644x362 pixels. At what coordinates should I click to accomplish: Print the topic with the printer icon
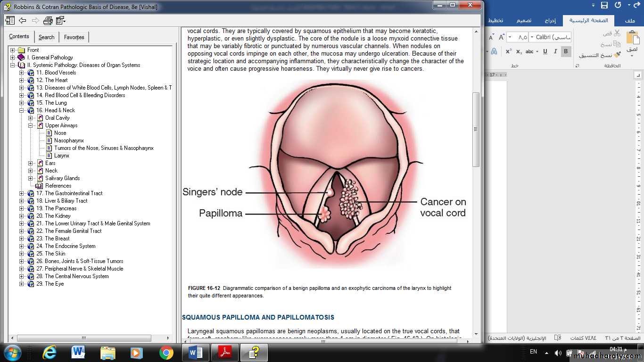pyautogui.click(x=48, y=20)
